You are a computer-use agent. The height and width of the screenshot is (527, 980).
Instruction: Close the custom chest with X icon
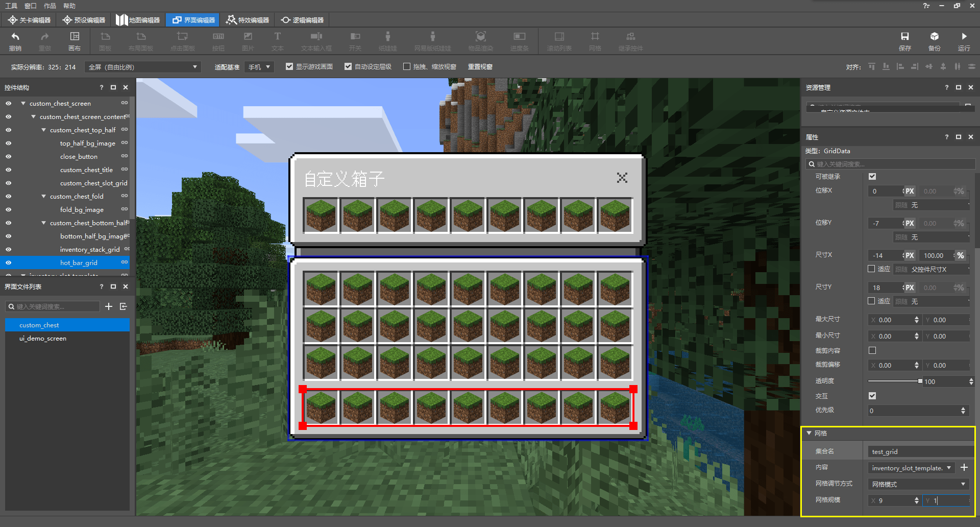(x=622, y=178)
